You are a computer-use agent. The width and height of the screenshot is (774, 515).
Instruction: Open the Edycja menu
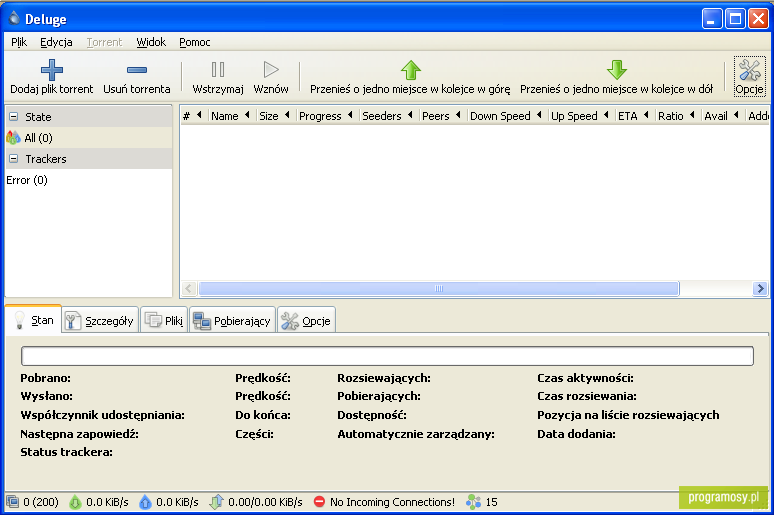click(x=56, y=42)
